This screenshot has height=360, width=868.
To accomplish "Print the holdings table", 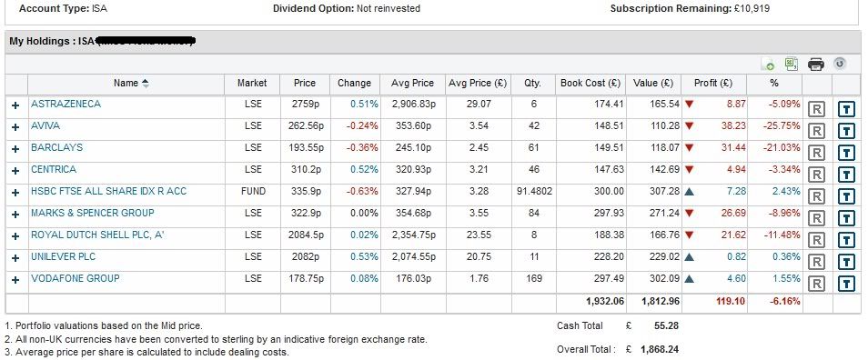I will click(x=816, y=65).
